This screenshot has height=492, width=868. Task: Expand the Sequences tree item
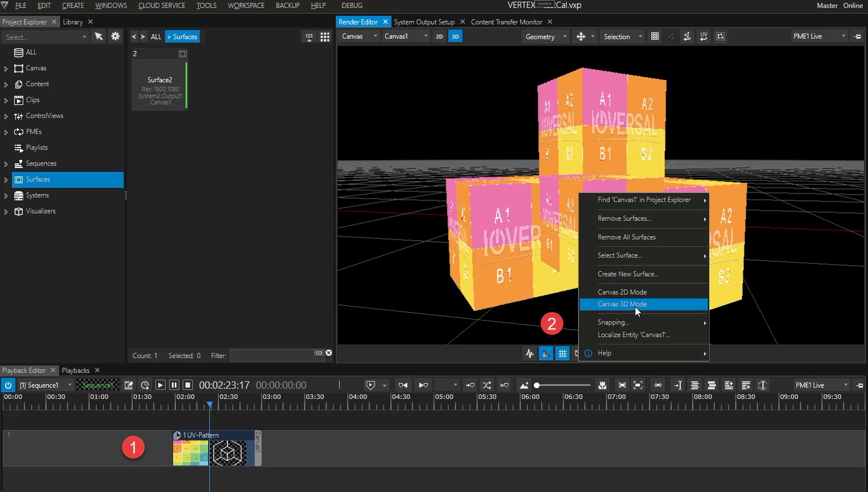[x=6, y=163]
